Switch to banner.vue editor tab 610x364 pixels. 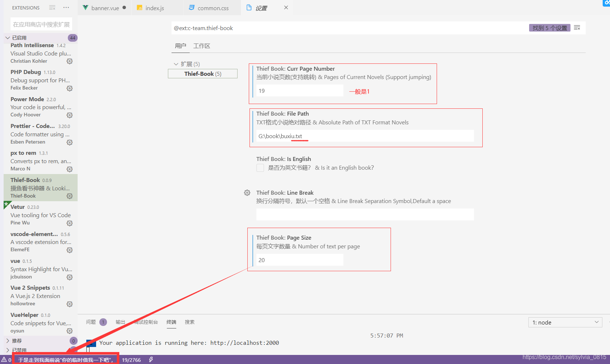[105, 8]
